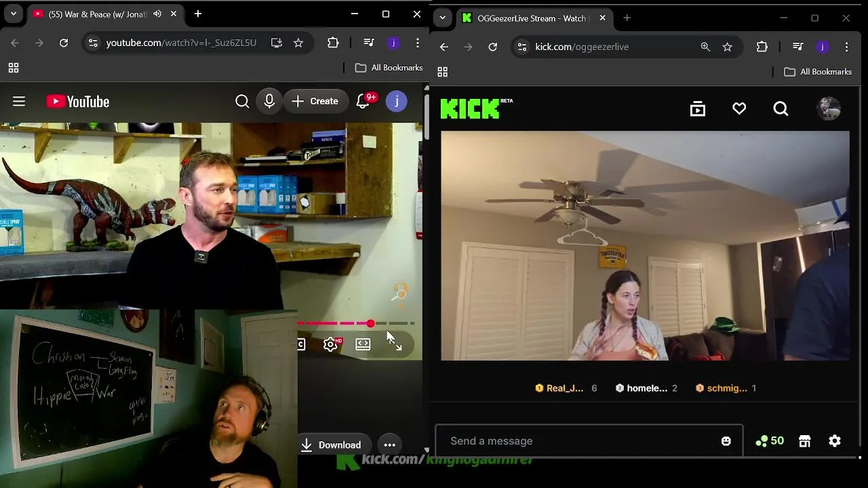
Task: Click the youtube.com address bar
Action: tap(181, 43)
